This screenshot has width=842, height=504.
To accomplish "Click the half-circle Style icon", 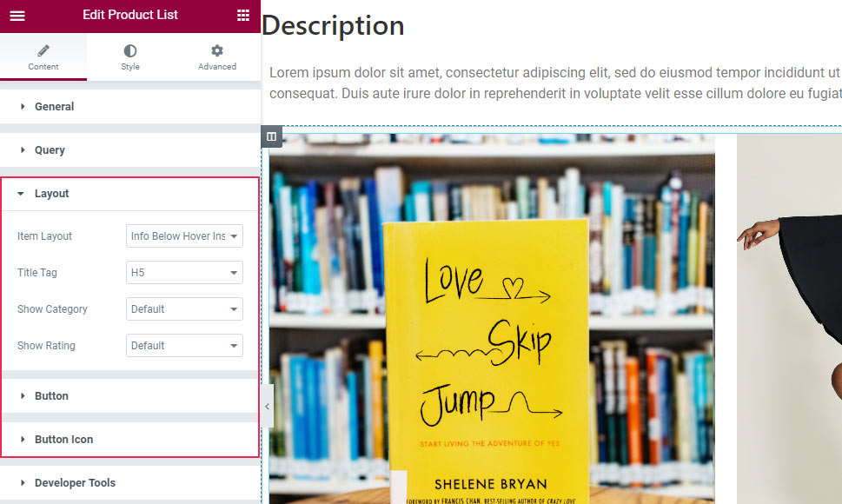I will pos(130,51).
